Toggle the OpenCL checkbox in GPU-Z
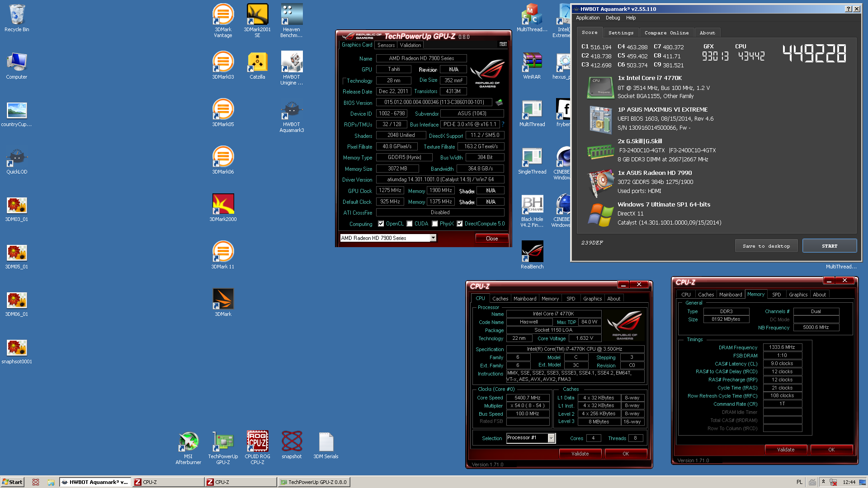Screen dimensions: 868x488 pos(381,224)
